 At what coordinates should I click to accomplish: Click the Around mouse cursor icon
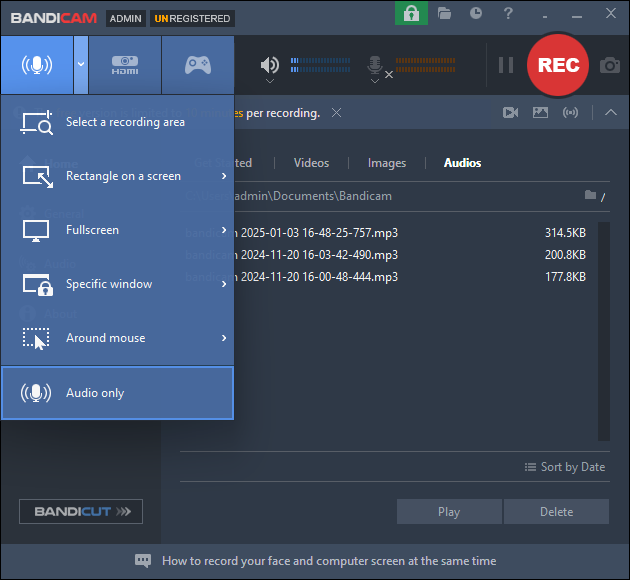(x=36, y=339)
